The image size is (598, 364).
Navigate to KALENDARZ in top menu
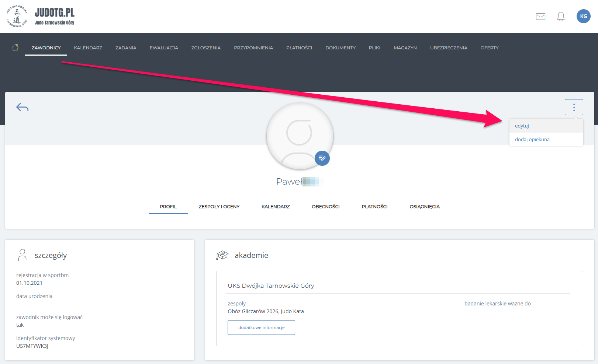tap(88, 48)
